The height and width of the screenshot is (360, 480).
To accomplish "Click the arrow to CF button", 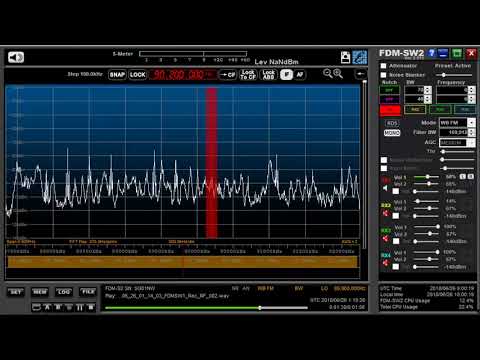I will point(227,75).
